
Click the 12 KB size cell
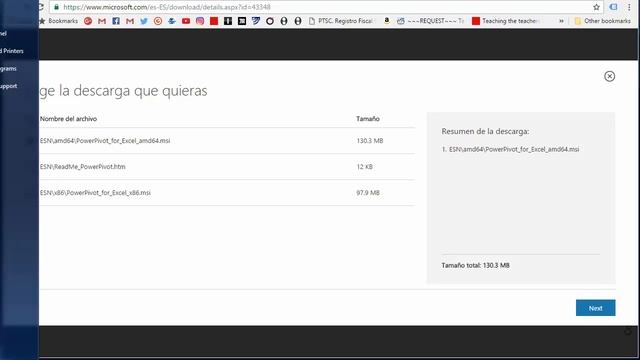point(364,167)
